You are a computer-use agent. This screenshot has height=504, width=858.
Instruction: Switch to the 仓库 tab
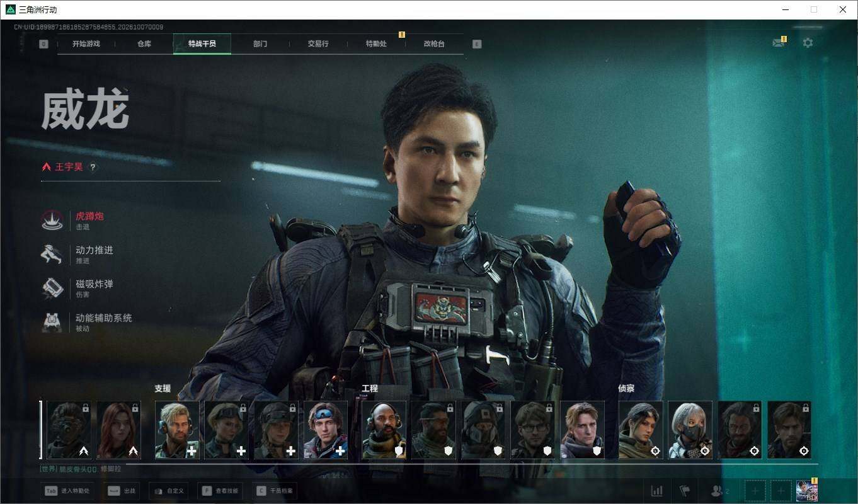pyautogui.click(x=144, y=44)
